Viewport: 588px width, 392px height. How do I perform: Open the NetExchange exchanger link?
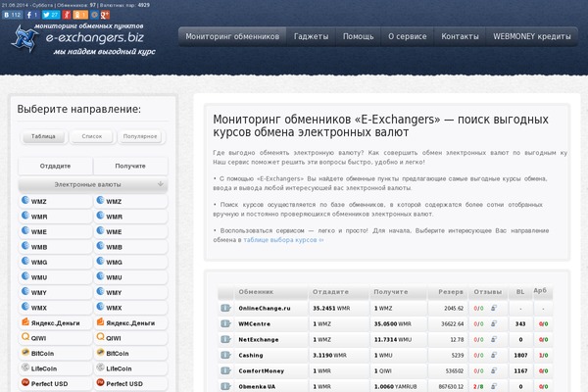259,340
